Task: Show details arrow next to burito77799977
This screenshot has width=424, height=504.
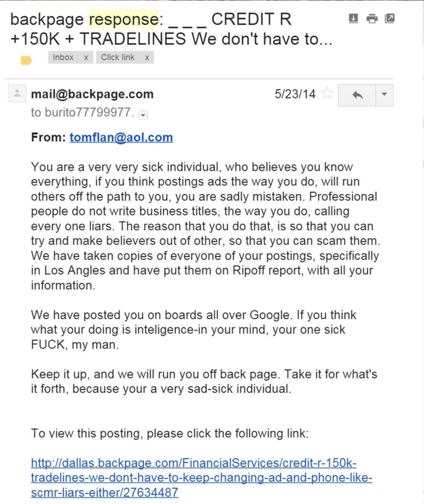Action: [x=143, y=115]
